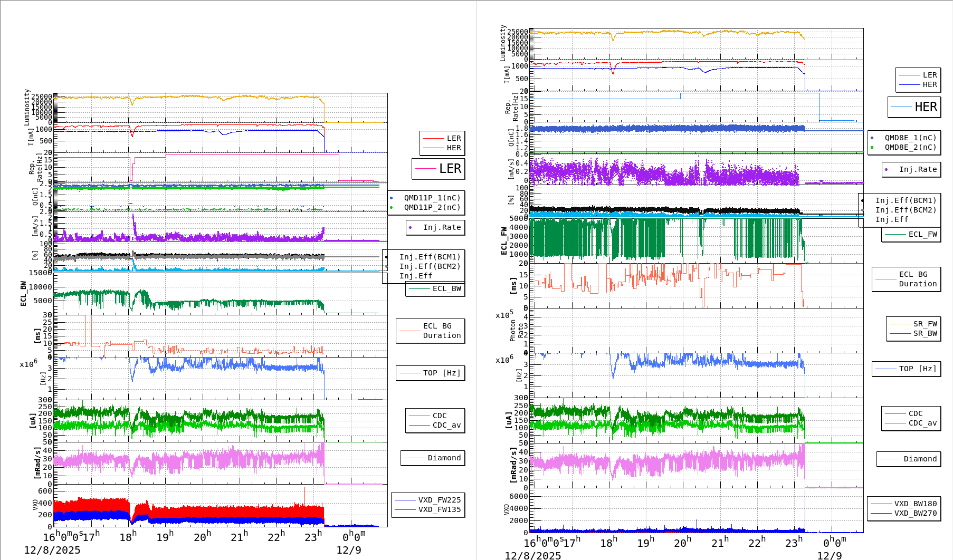Click the QMD8E_2(nC) legend entry
The height and width of the screenshot is (560, 953).
point(910,147)
